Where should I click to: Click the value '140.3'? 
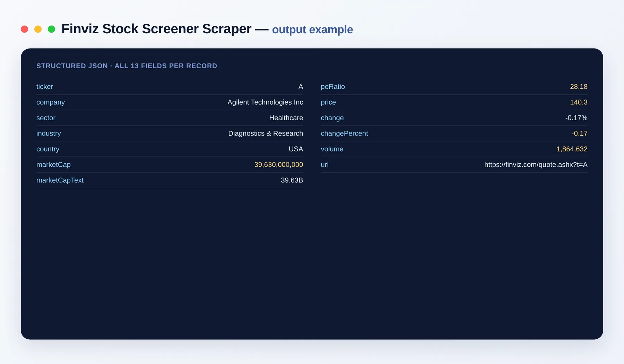click(x=579, y=102)
